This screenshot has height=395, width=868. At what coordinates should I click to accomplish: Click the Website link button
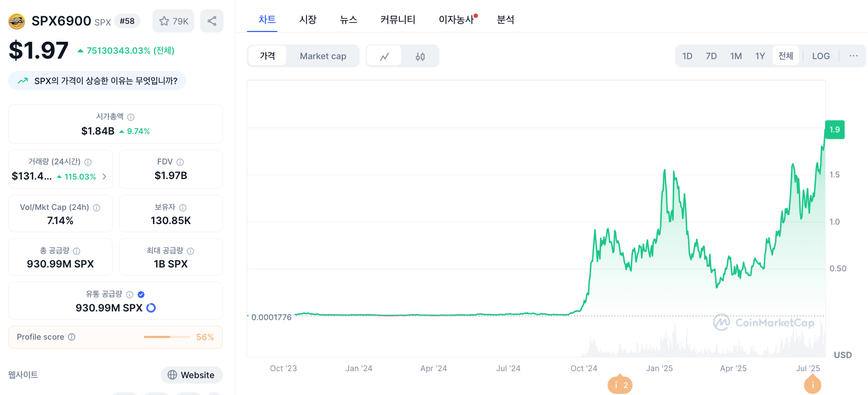click(x=192, y=375)
